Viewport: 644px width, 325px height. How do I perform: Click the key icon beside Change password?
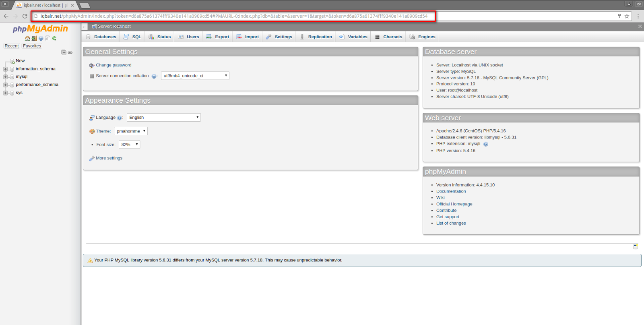(x=92, y=65)
